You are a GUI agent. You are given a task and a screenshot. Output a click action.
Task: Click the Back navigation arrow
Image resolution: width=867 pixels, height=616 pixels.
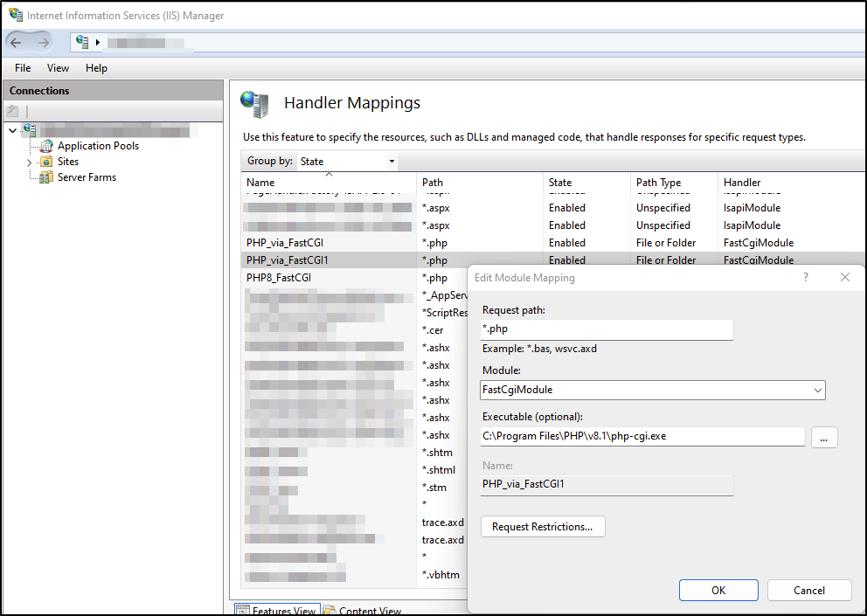(16, 43)
